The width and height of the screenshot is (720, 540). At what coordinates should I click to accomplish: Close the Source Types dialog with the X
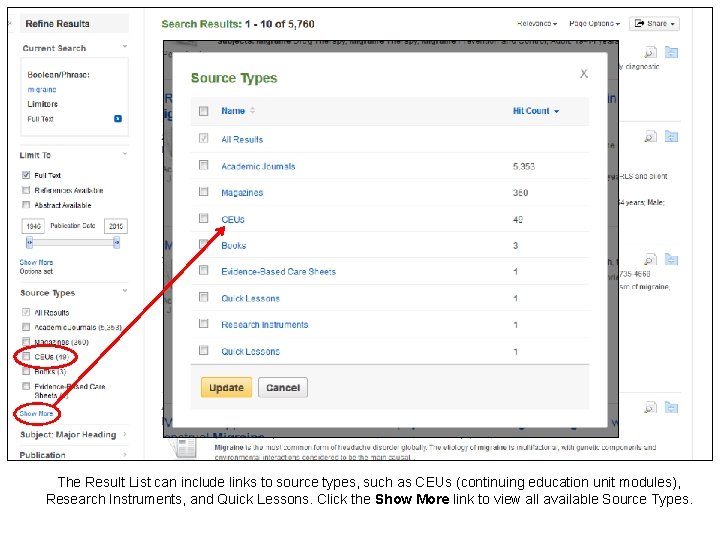[x=584, y=73]
